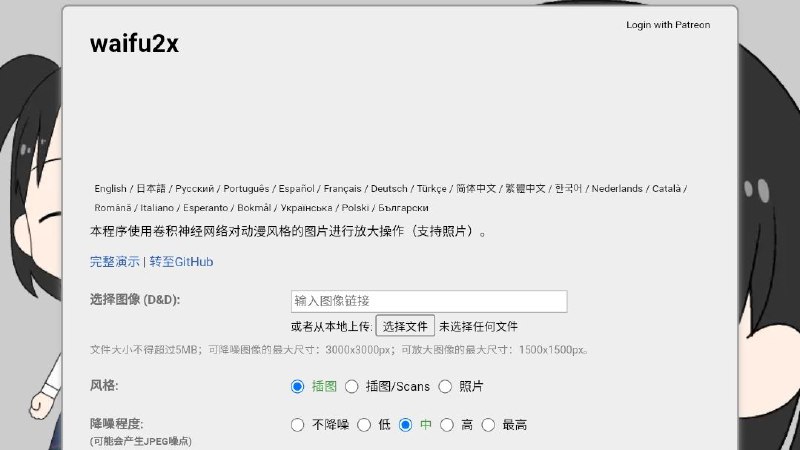The height and width of the screenshot is (450, 800).
Task: Set noise reduction to 不降噪
Action: click(x=297, y=425)
